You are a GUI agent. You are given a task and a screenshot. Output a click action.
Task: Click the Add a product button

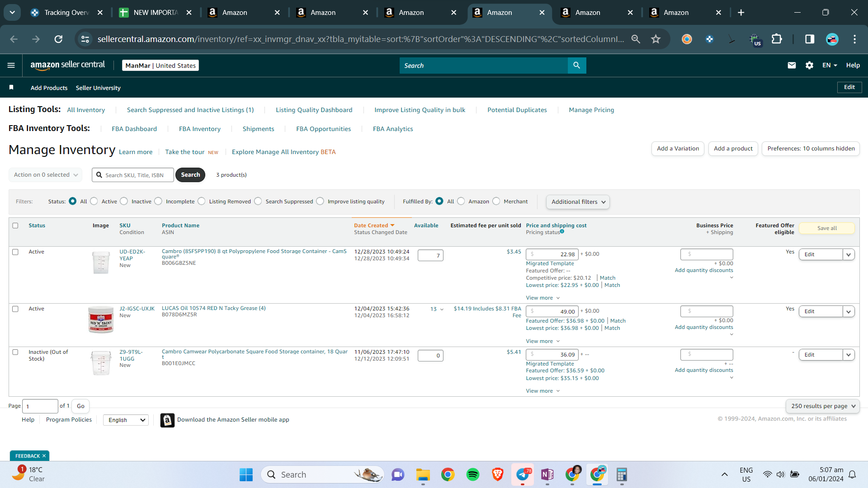[x=733, y=149]
